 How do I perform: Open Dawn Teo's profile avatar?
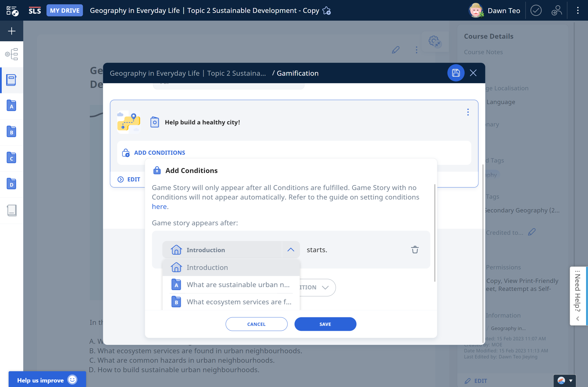pyautogui.click(x=476, y=10)
